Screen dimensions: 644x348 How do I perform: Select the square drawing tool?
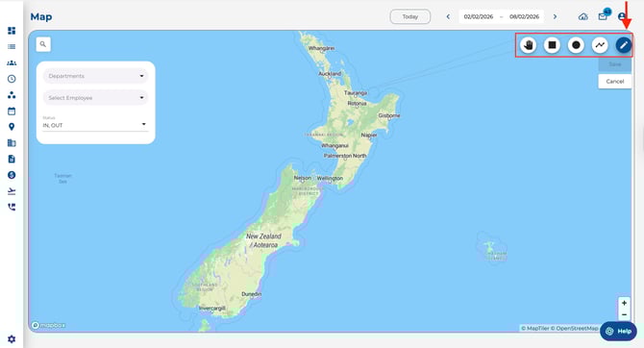(552, 45)
